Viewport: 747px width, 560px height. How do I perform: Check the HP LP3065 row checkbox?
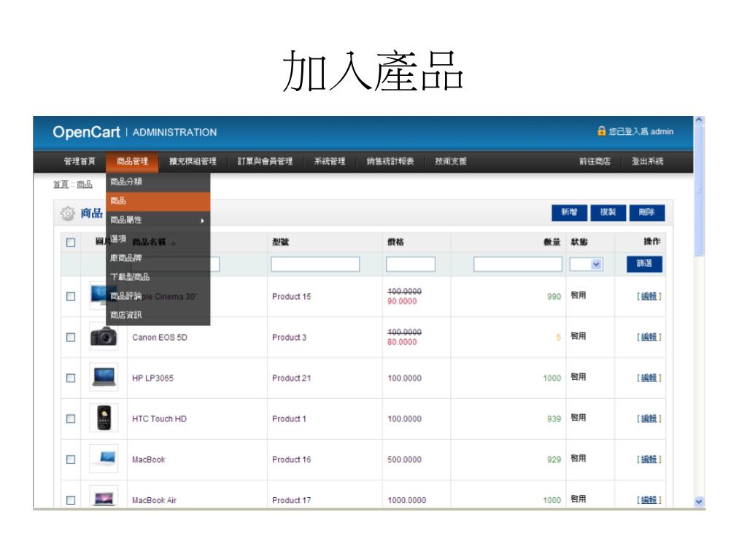(71, 378)
